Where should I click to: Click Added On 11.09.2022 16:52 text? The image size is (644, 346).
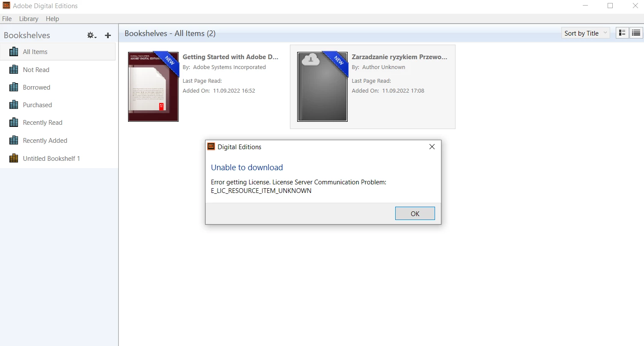(x=219, y=90)
